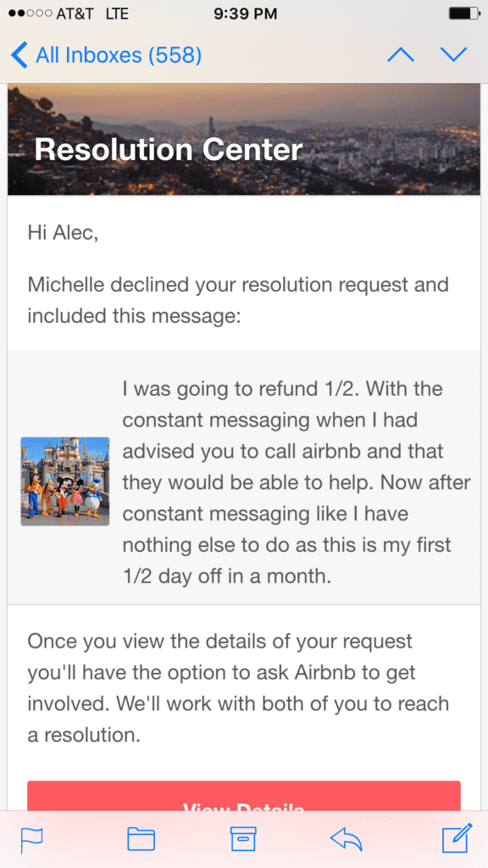Go to next message with down arrow
The image size is (488, 868).
(454, 55)
